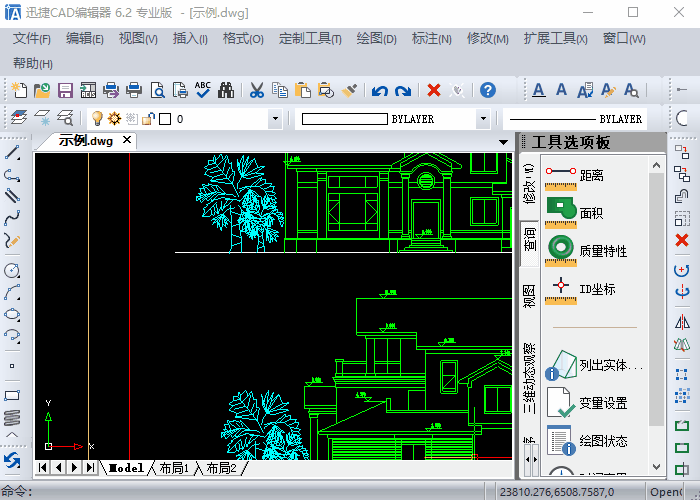Click the Cut scissors icon
Viewport: 700px width, 500px height.
256,90
